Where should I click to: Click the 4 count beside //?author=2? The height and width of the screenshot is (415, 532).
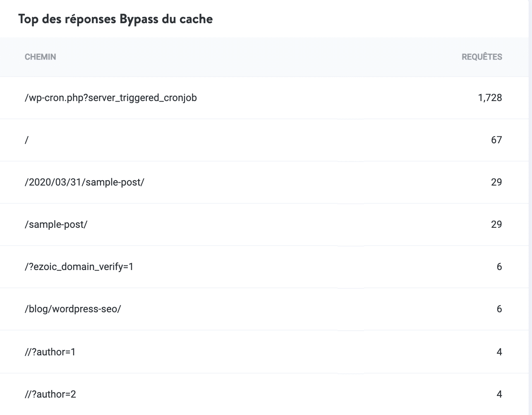499,393
